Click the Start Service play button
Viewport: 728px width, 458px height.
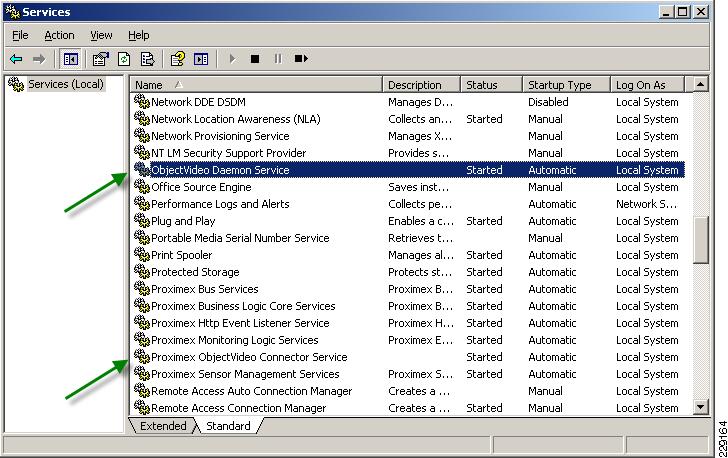tap(232, 59)
